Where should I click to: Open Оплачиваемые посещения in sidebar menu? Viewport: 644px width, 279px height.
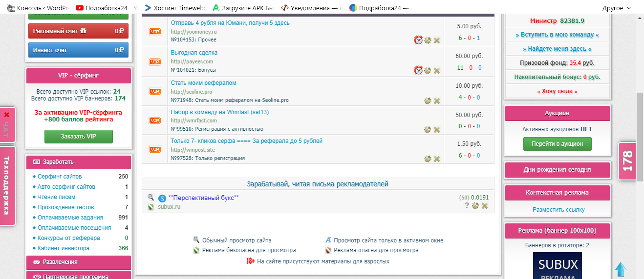[x=74, y=228]
